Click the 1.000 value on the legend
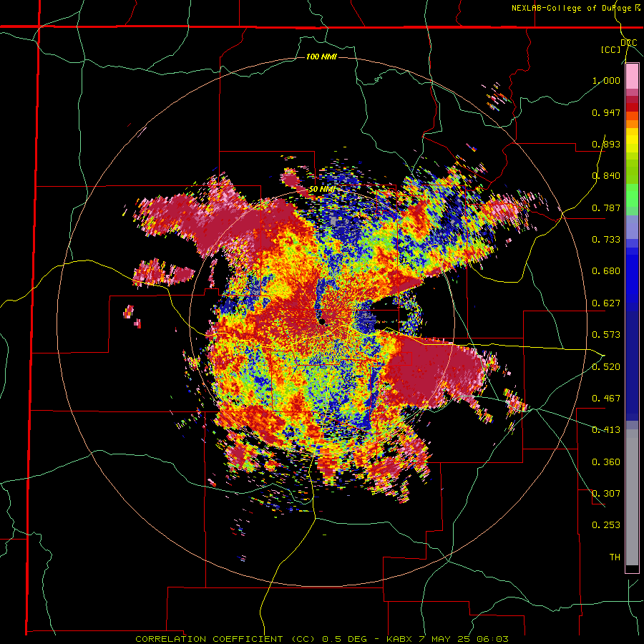This screenshot has height=644, width=644. [606, 80]
